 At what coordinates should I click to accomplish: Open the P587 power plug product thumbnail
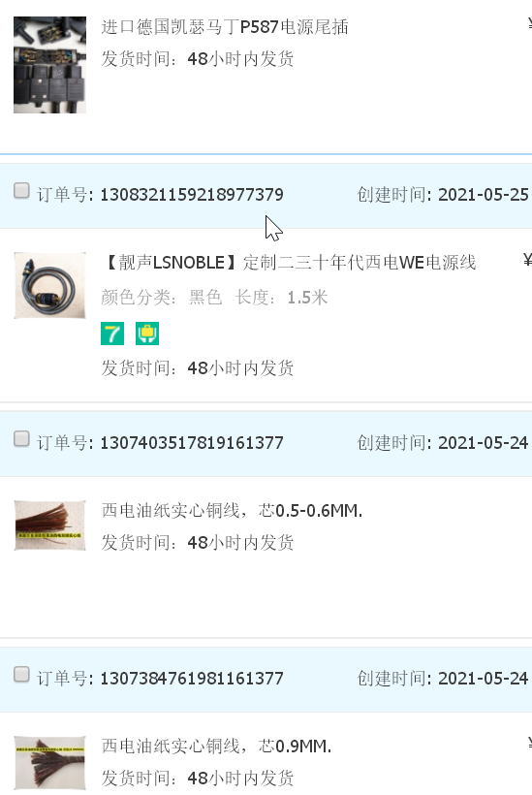pyautogui.click(x=49, y=65)
